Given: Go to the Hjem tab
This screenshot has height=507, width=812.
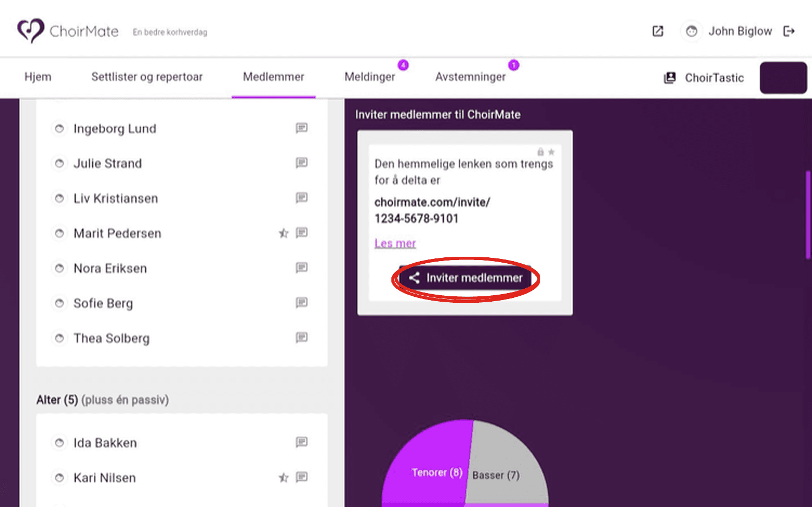Looking at the screenshot, I should (x=38, y=77).
